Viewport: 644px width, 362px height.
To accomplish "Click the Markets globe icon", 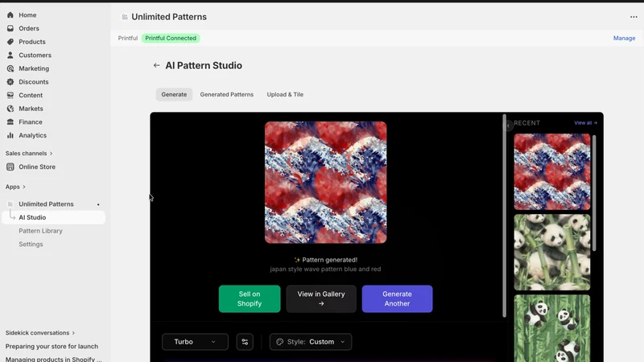I will 10,109.
